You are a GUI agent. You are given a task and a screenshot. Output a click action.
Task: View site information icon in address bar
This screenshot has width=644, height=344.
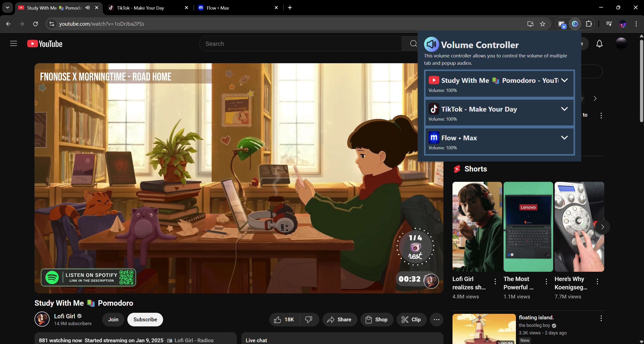(52, 24)
